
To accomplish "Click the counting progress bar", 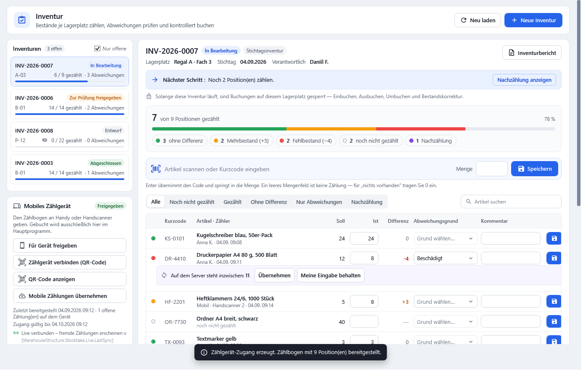I will pyautogui.click(x=354, y=129).
